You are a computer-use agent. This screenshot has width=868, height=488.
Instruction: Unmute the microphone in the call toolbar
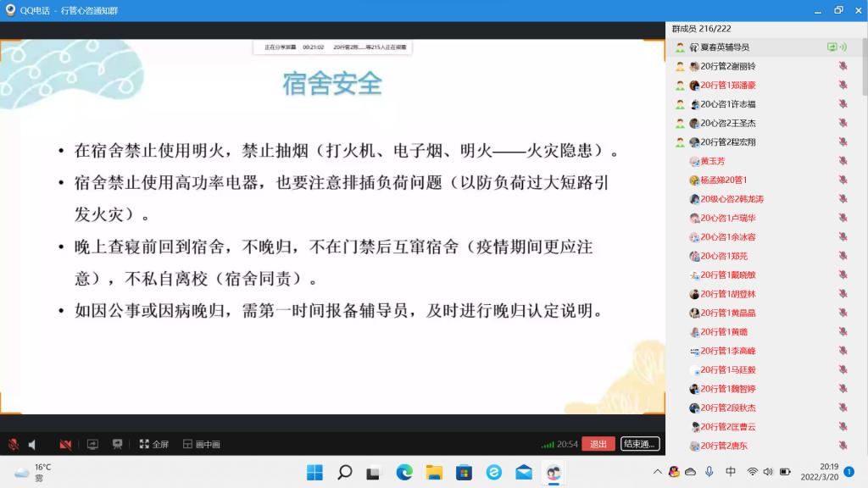click(14, 444)
